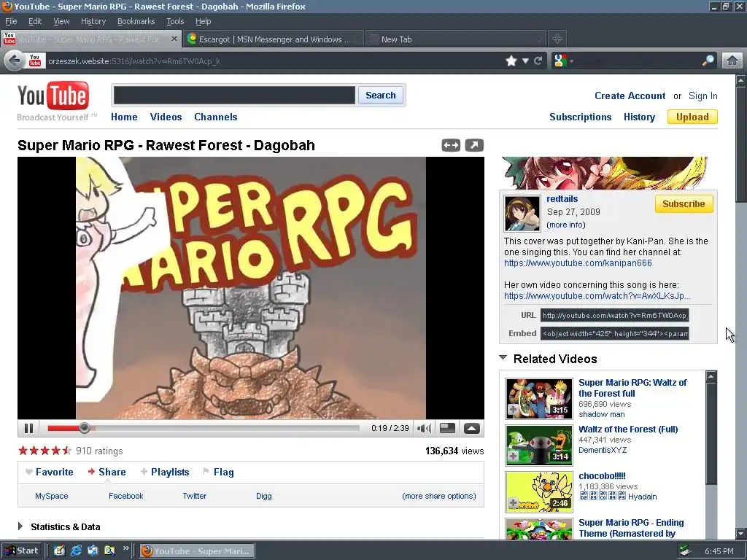This screenshot has height=560, width=747.
Task: Click the widen player double-arrow icon
Action: tap(451, 145)
